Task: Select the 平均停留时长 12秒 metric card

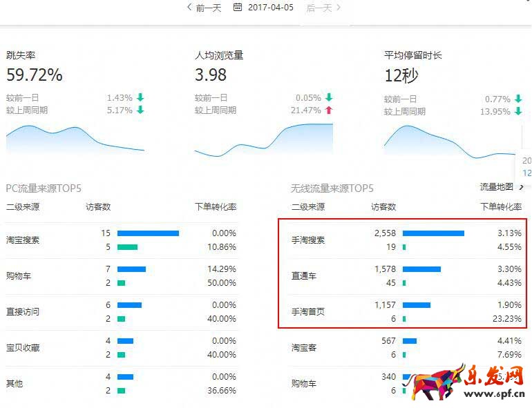Action: tap(401, 75)
